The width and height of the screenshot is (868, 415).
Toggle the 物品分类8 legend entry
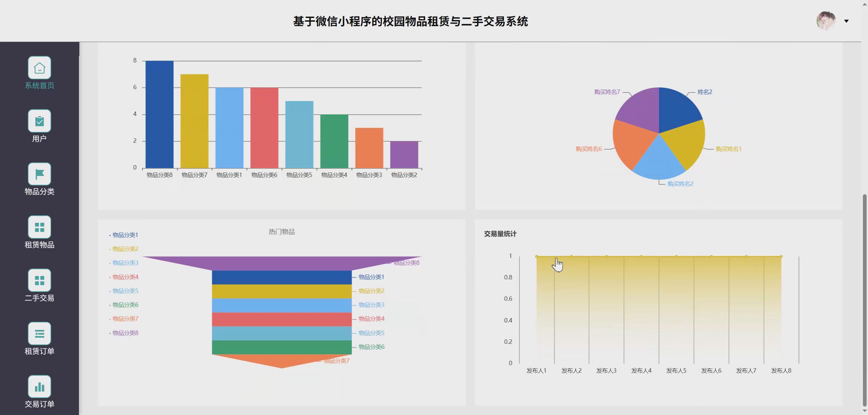(x=125, y=333)
